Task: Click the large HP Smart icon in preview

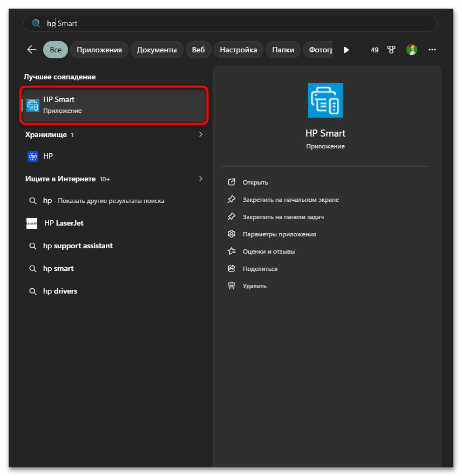Action: point(325,100)
